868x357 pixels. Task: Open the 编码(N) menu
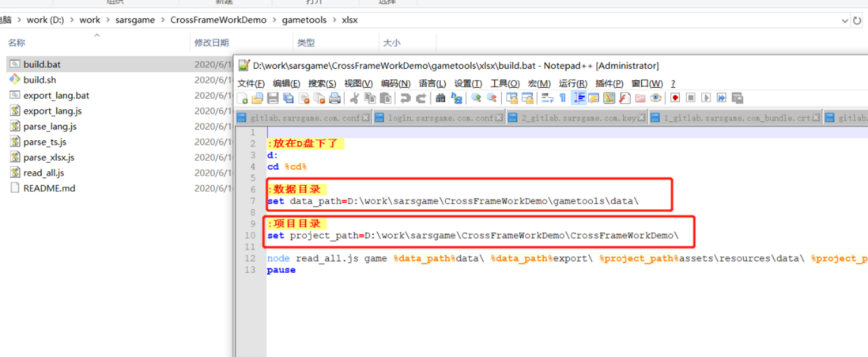pyautogui.click(x=396, y=84)
